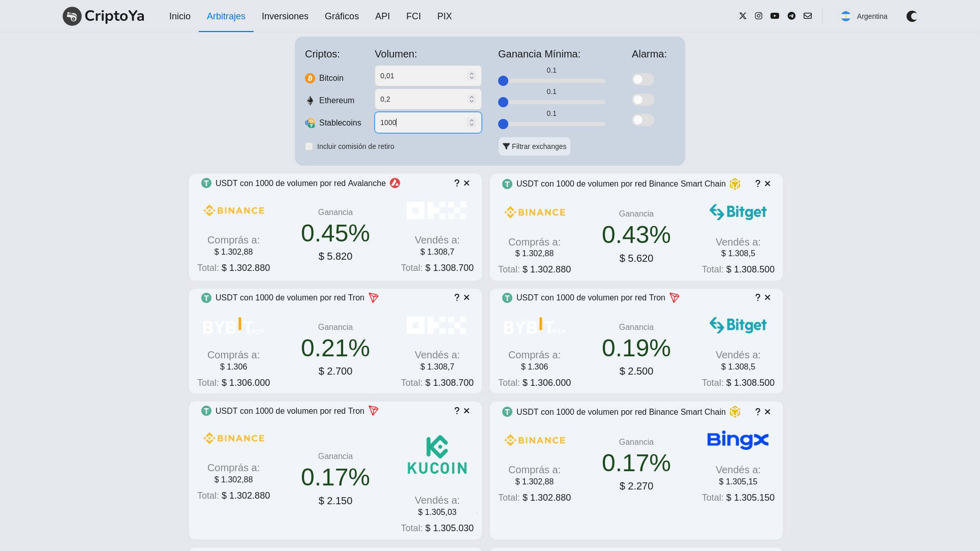Click the Filtrar exchanges button
The height and width of the screenshot is (551, 980).
click(x=534, y=146)
